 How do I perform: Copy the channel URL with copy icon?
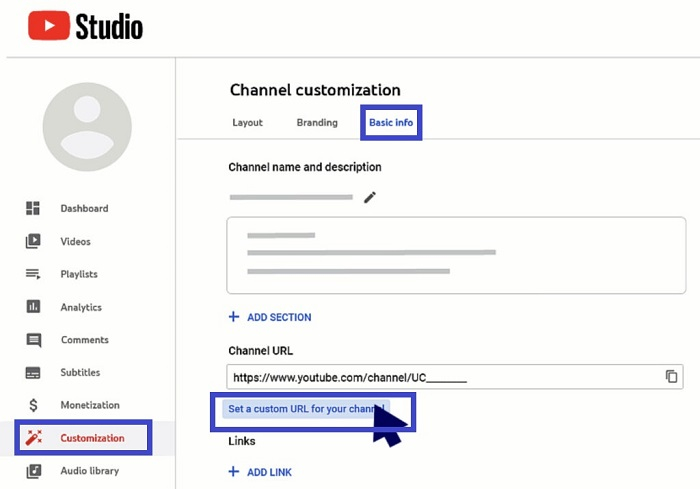tap(672, 377)
